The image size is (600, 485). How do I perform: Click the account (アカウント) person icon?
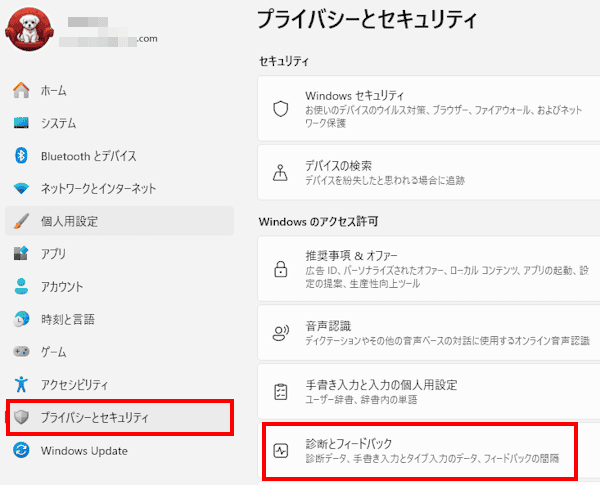[21, 286]
